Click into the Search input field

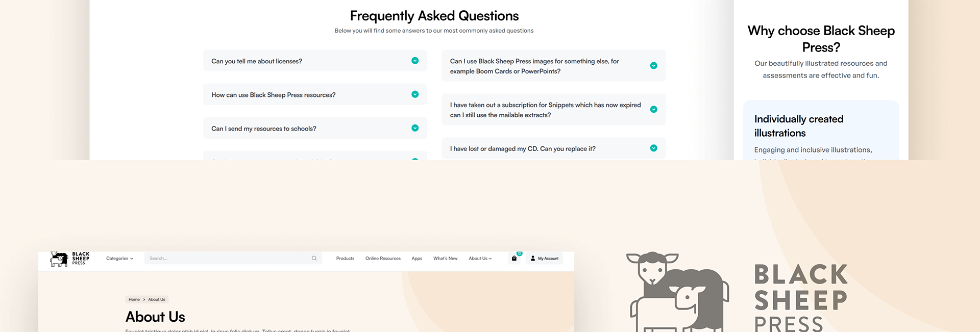pos(233,258)
